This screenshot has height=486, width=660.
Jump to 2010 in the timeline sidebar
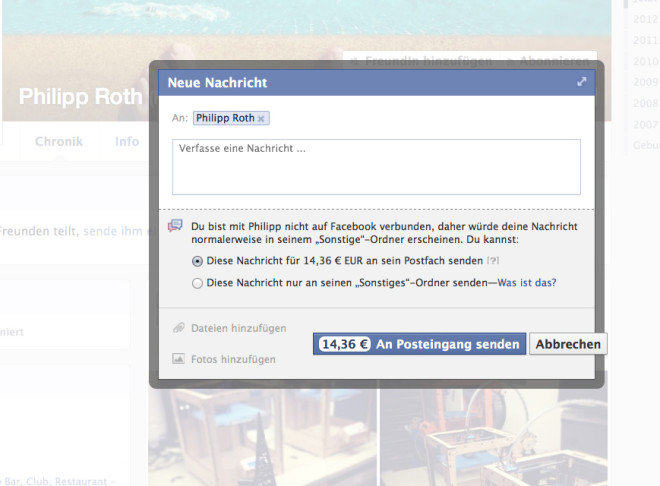646,61
